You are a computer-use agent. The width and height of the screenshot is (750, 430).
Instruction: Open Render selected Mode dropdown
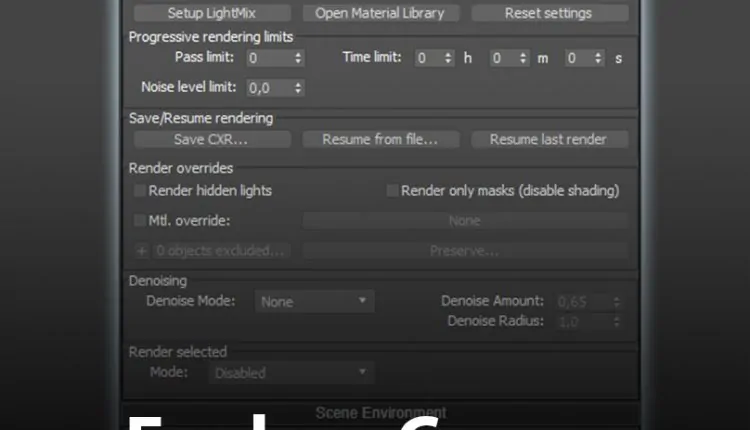pyautogui.click(x=291, y=373)
